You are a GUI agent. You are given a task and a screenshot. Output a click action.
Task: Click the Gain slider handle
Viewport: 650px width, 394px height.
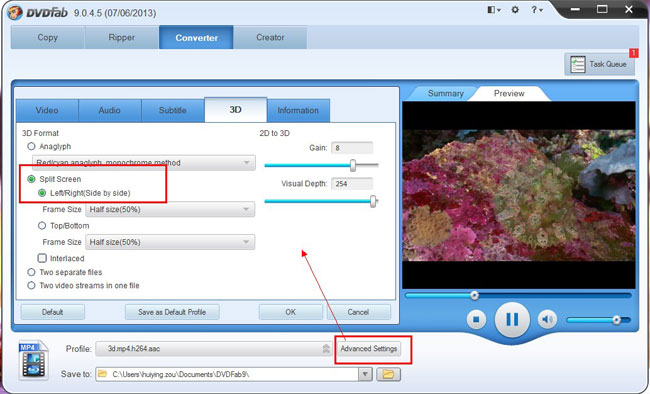pyautogui.click(x=353, y=165)
